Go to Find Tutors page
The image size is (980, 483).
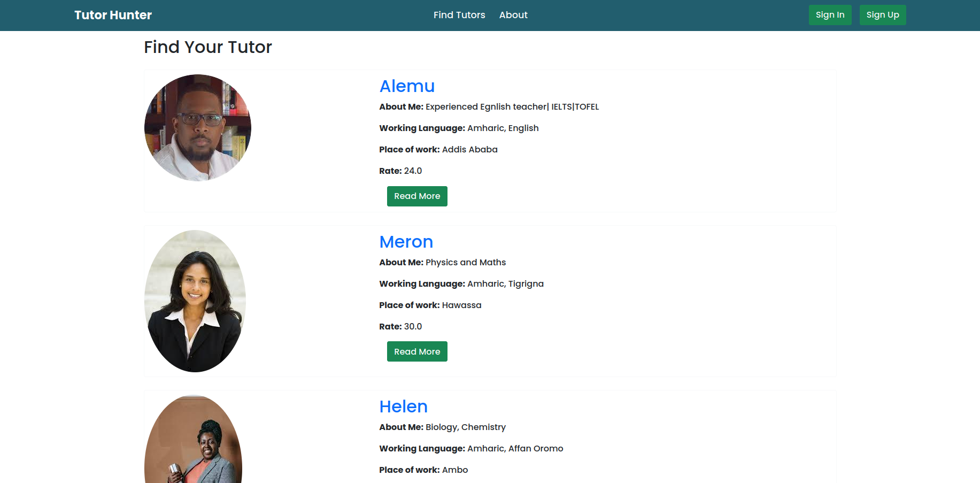(459, 15)
